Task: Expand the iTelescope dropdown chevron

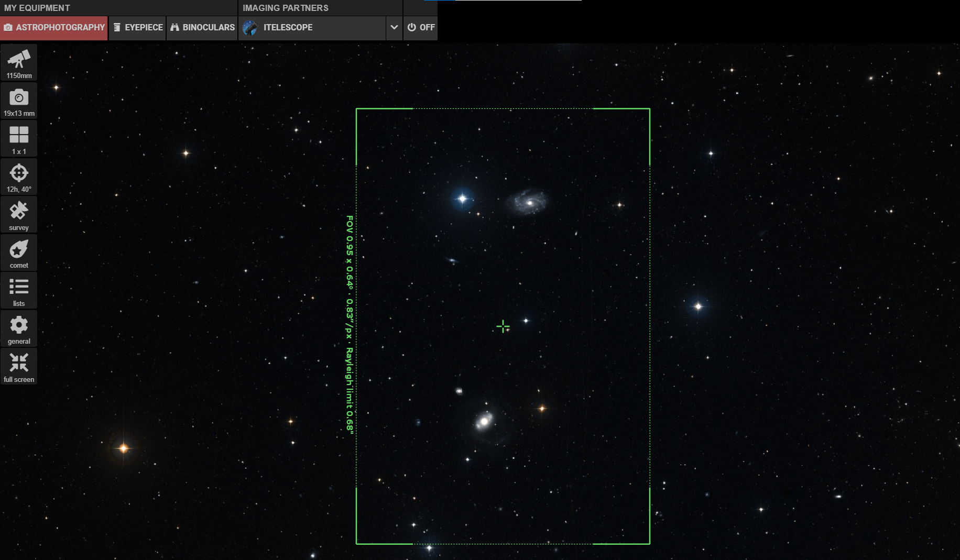Action: tap(394, 28)
